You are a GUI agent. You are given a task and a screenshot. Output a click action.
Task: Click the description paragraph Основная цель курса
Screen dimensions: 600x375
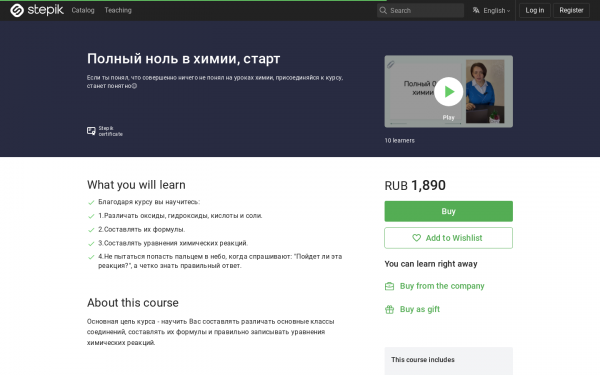[x=210, y=332]
